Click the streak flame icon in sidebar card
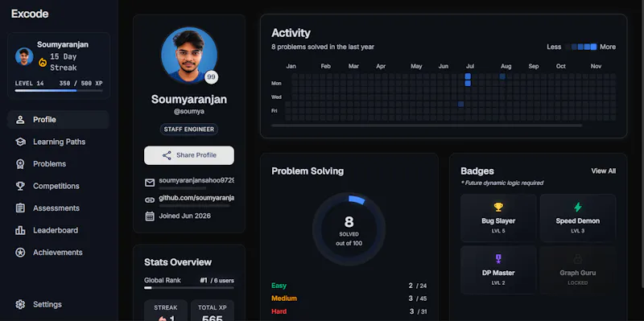Viewport: 644px width, 321px height. (43, 63)
